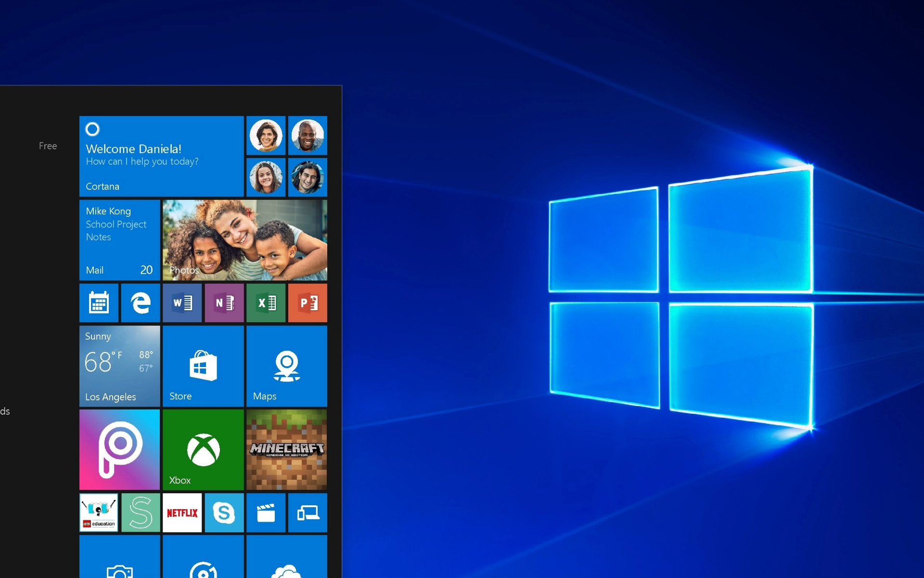Click the "Free" label in the app list

(48, 146)
